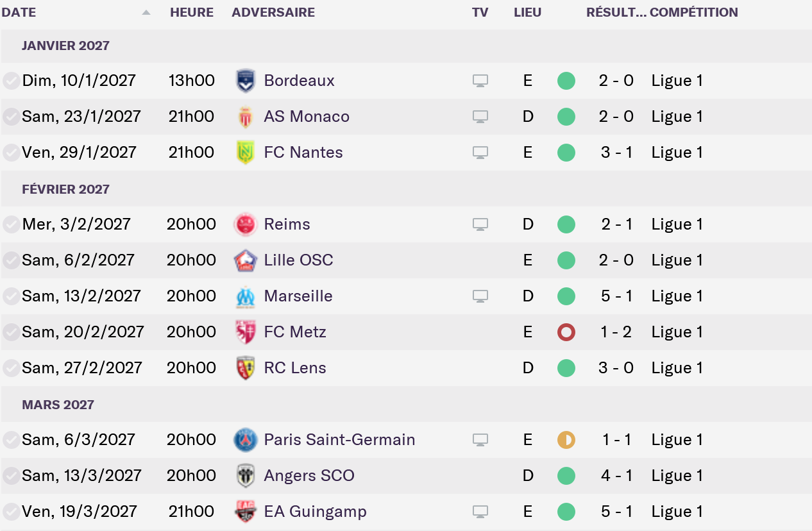This screenshot has width=812, height=531.
Task: Click the red loss indicator for FC Metz
Action: pos(566,332)
